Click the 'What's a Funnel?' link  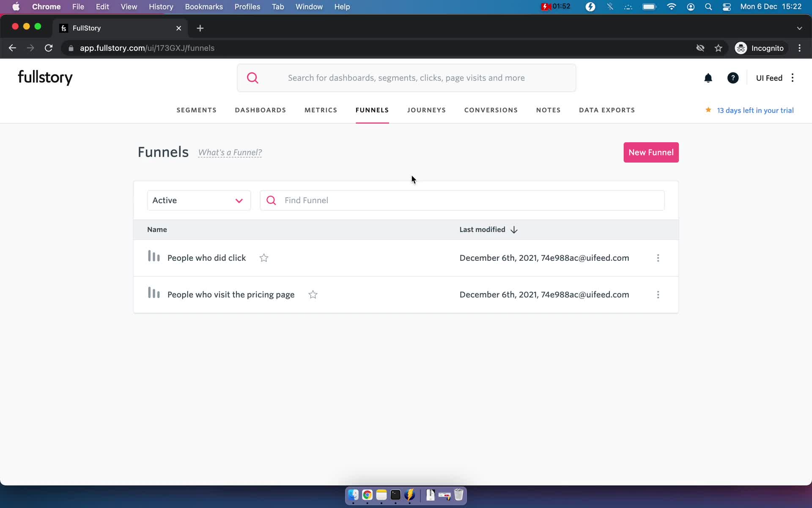(230, 153)
